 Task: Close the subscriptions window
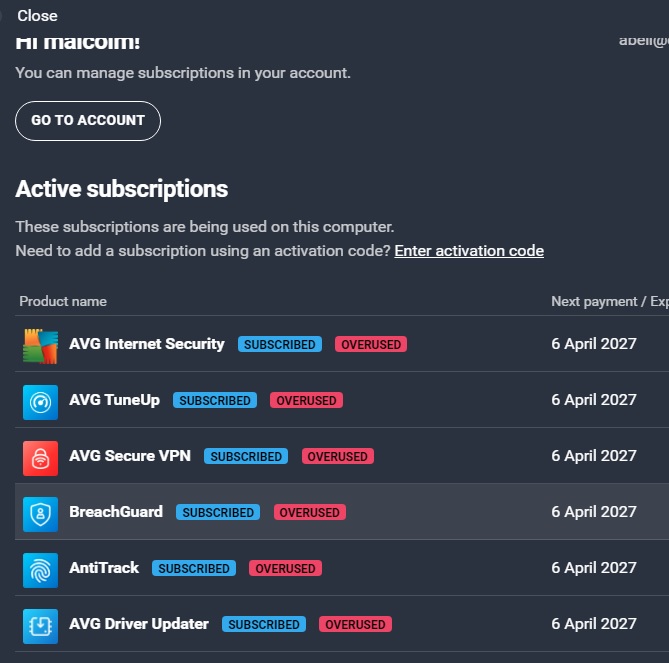37,16
